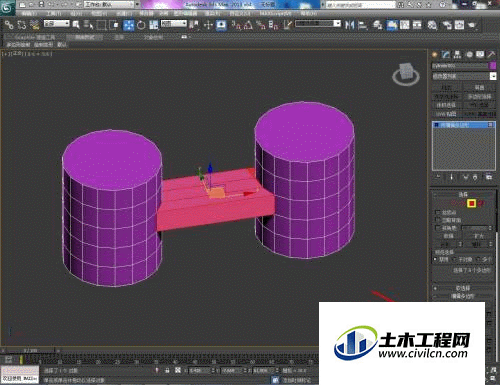Click the 收缩 selection button
This screenshot has height=385, width=500.
(x=448, y=236)
